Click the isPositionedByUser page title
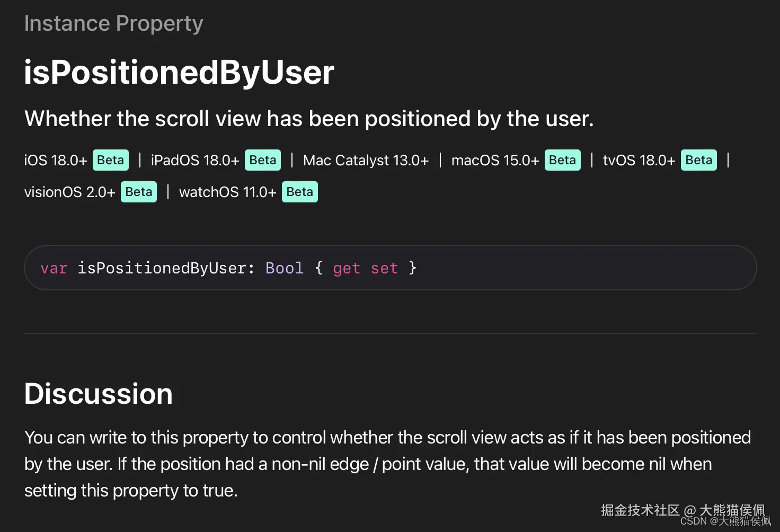Viewport: 780px width, 532px height. pos(179,72)
